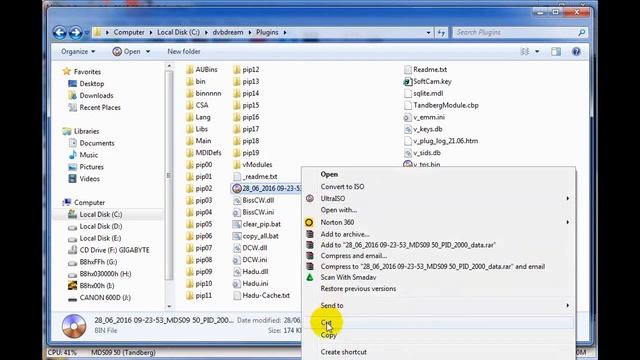Screen dimensions: 640x360
Task: Open the Organize dropdown menu
Action: (x=78, y=51)
